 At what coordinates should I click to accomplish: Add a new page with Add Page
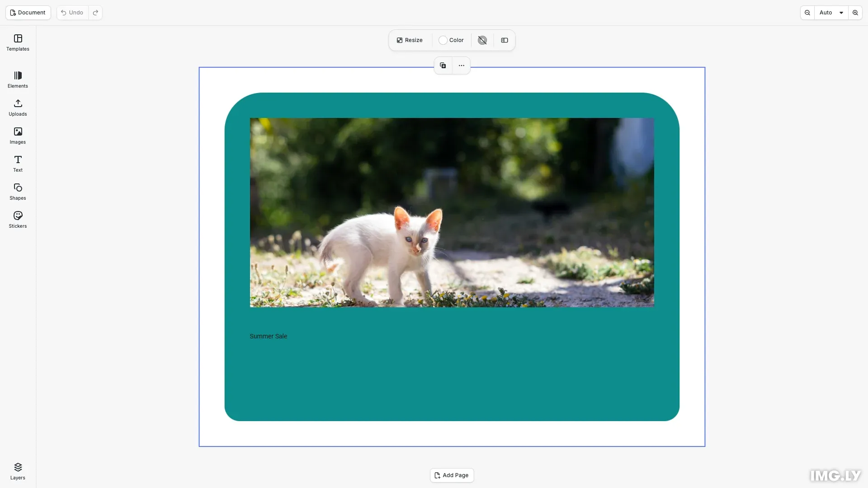click(x=452, y=475)
